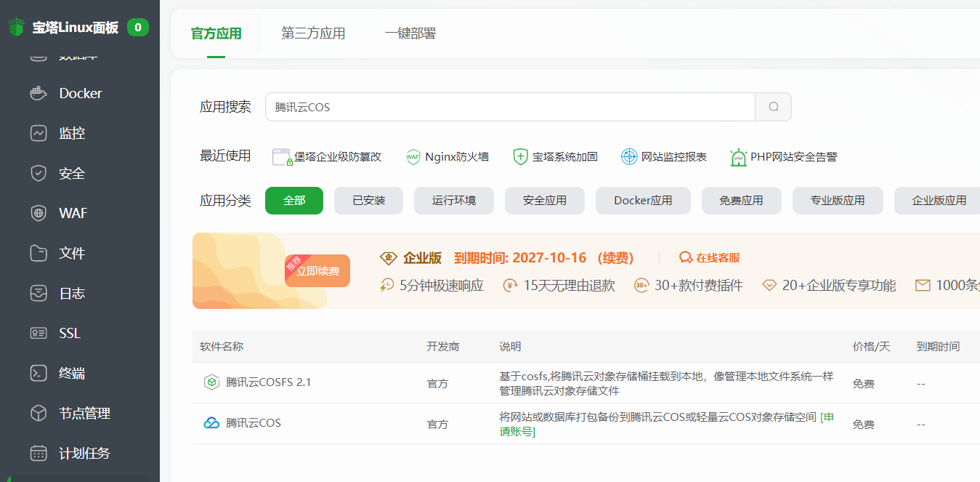Click the (续费) renewal link
Screen dimensions: 980x482
[615, 258]
